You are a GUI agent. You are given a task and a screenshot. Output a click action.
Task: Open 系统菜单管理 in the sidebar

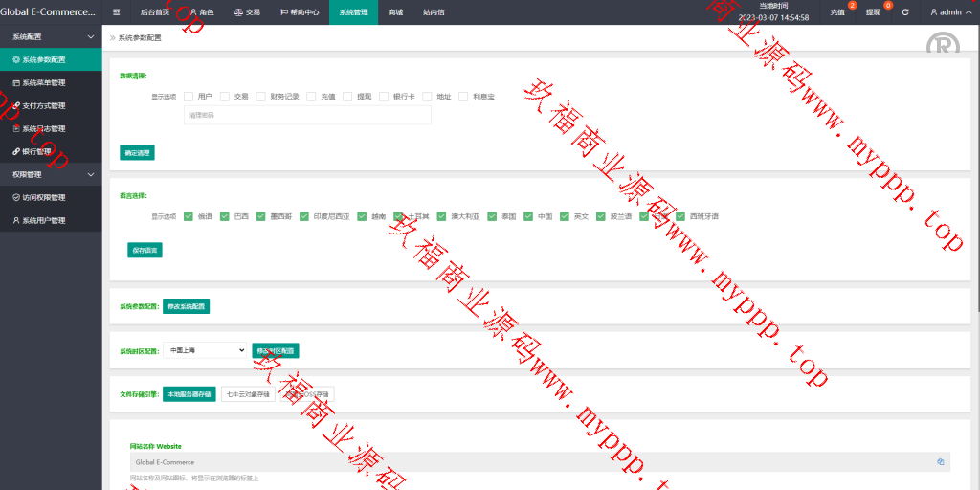click(44, 82)
